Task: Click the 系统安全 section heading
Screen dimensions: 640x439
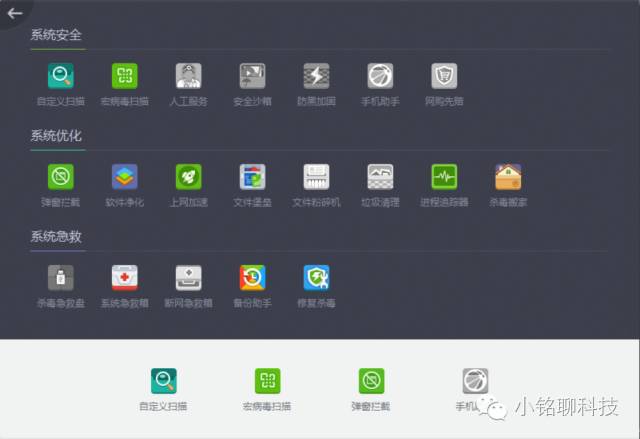Action: (56, 35)
